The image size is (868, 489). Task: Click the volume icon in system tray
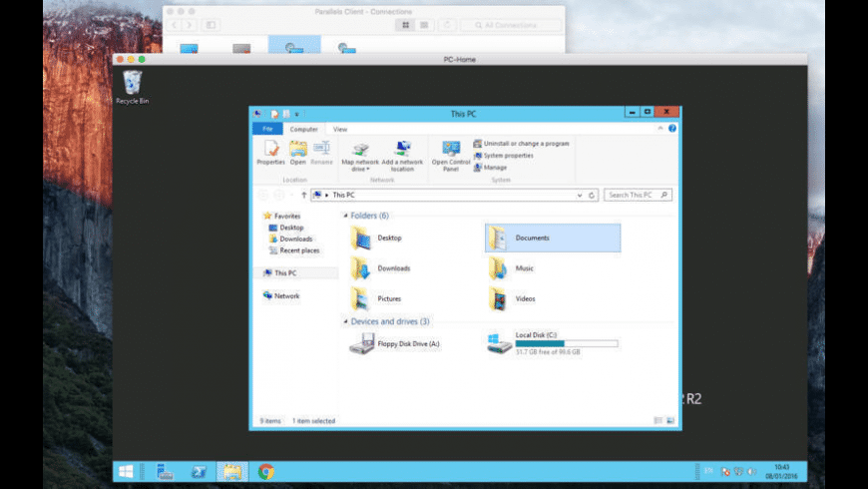tap(751, 471)
